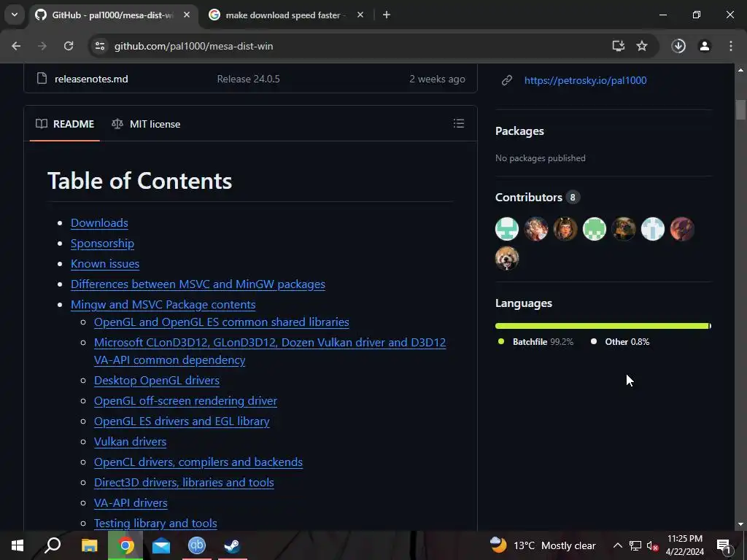Open a new browser tab

click(387, 15)
